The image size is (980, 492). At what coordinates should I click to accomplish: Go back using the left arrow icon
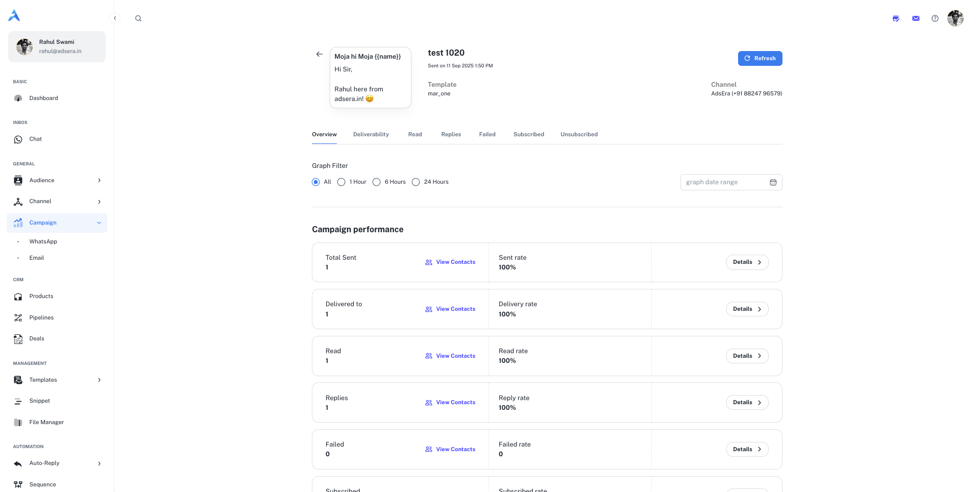tap(319, 54)
